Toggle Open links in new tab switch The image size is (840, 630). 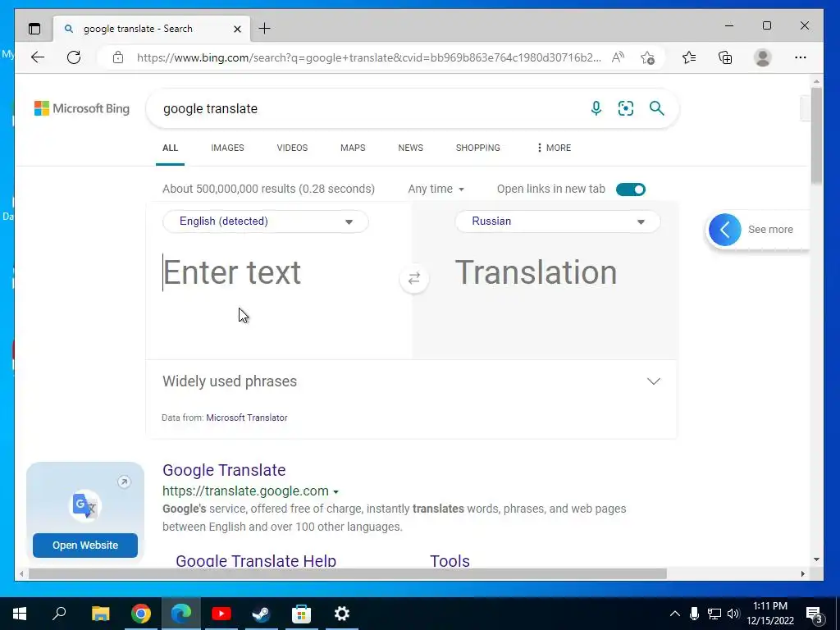coord(631,189)
